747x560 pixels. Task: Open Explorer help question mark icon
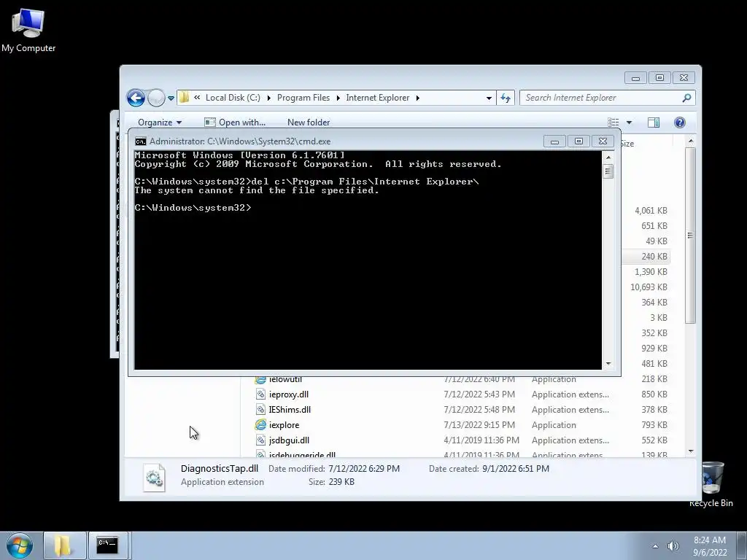(x=680, y=122)
